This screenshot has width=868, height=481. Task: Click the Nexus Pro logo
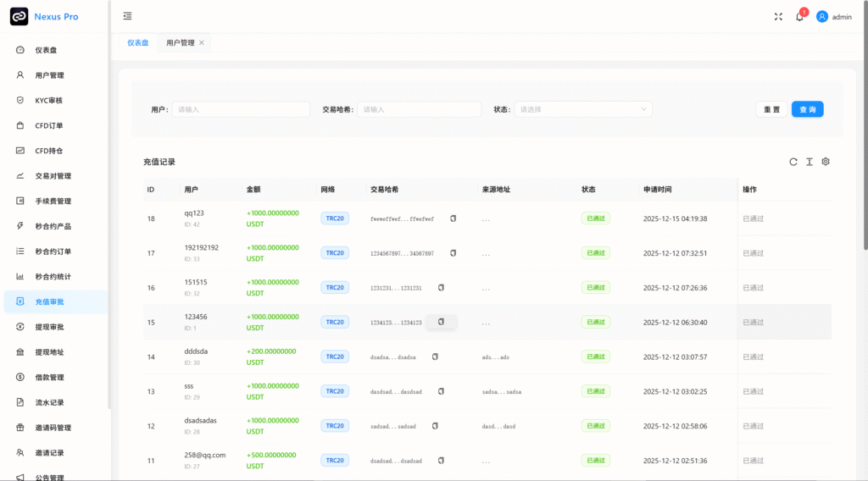coord(19,16)
